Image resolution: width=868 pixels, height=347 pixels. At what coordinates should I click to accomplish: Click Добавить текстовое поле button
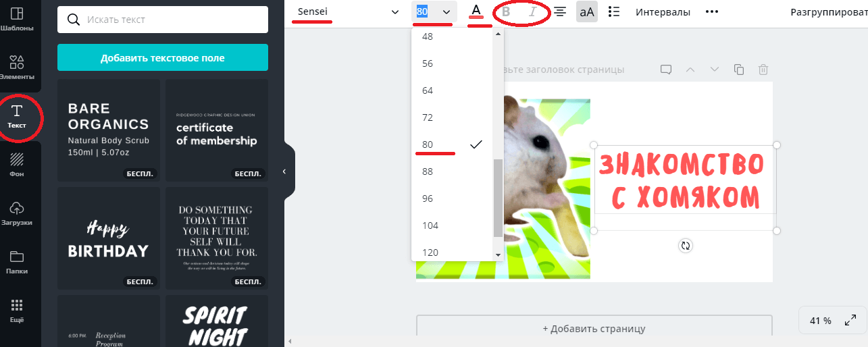163,58
